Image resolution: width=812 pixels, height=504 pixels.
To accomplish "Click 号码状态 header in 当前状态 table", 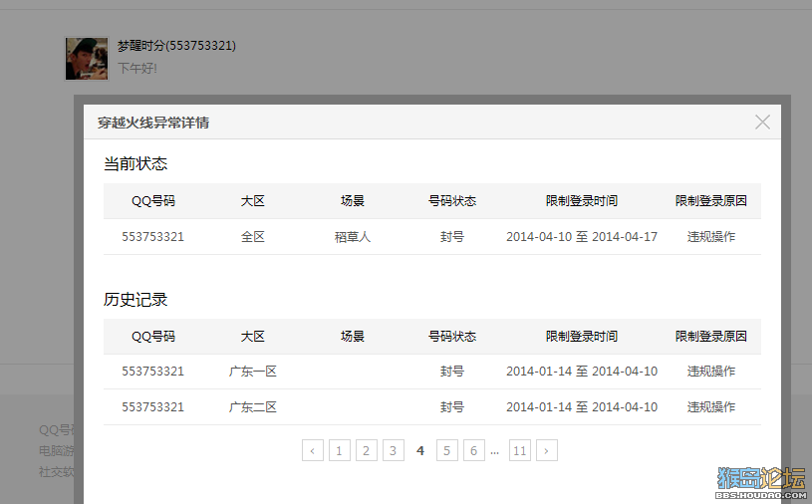I will pos(452,201).
